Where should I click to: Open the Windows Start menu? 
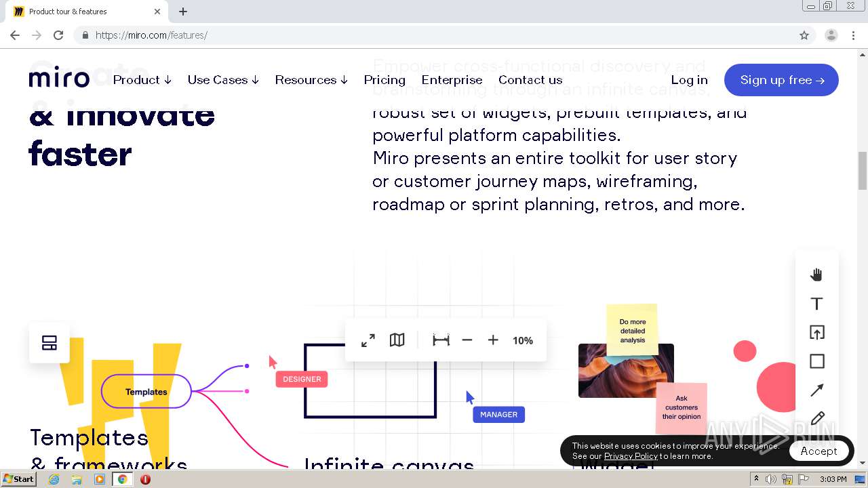[19, 479]
